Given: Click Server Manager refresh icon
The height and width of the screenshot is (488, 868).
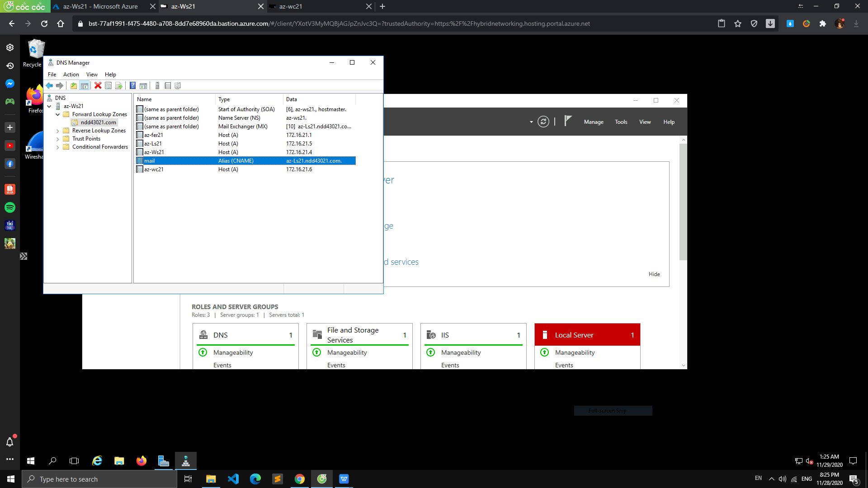Looking at the screenshot, I should (543, 122).
